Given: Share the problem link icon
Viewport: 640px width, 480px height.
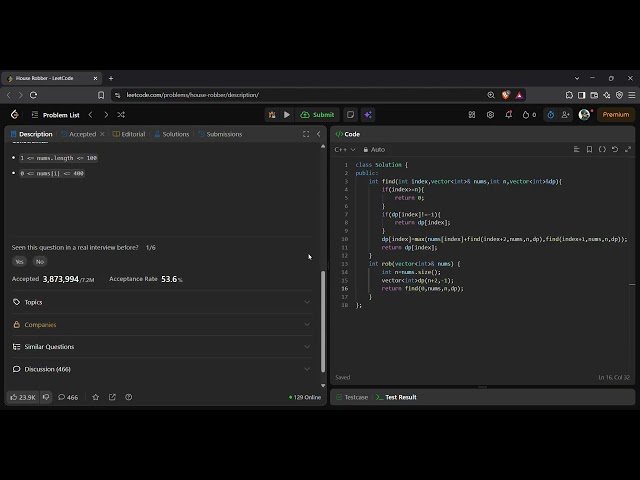Looking at the screenshot, I should [x=112, y=397].
